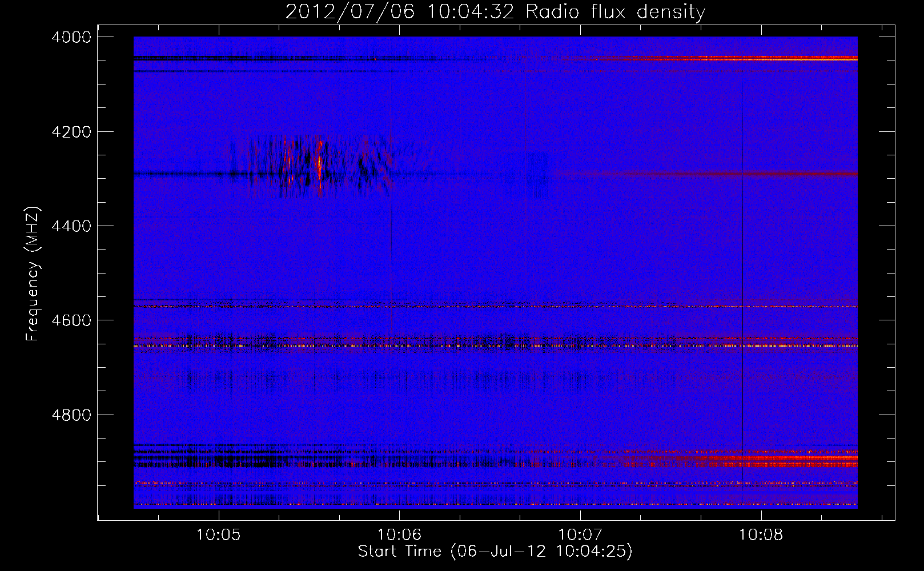Click the 10:05 time tick label
Viewport: 924px width, 571px height.
[218, 534]
